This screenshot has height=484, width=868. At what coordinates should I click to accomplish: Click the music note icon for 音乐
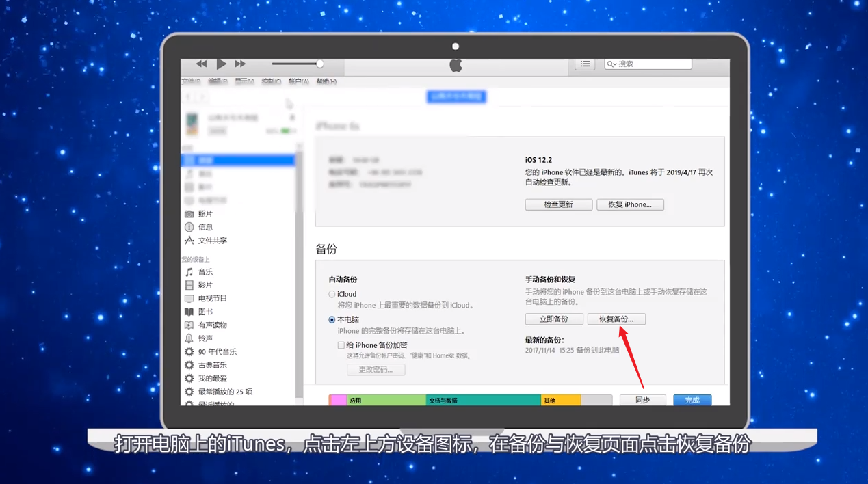(x=189, y=271)
